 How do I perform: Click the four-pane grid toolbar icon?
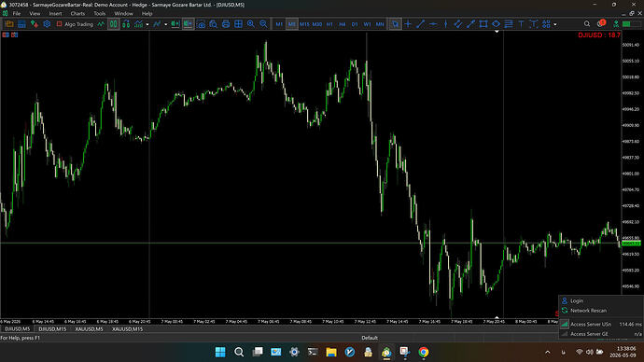pos(238,24)
